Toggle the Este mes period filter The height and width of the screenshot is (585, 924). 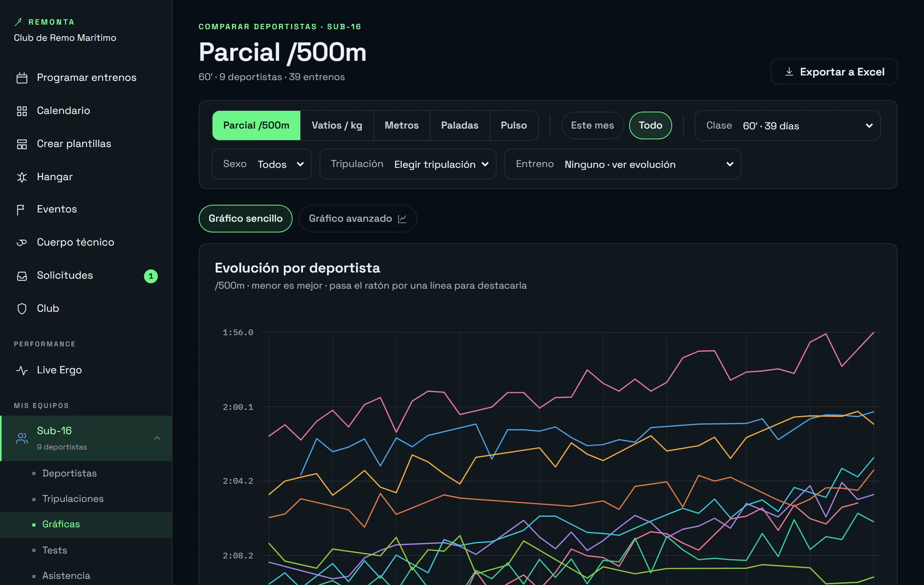[593, 125]
